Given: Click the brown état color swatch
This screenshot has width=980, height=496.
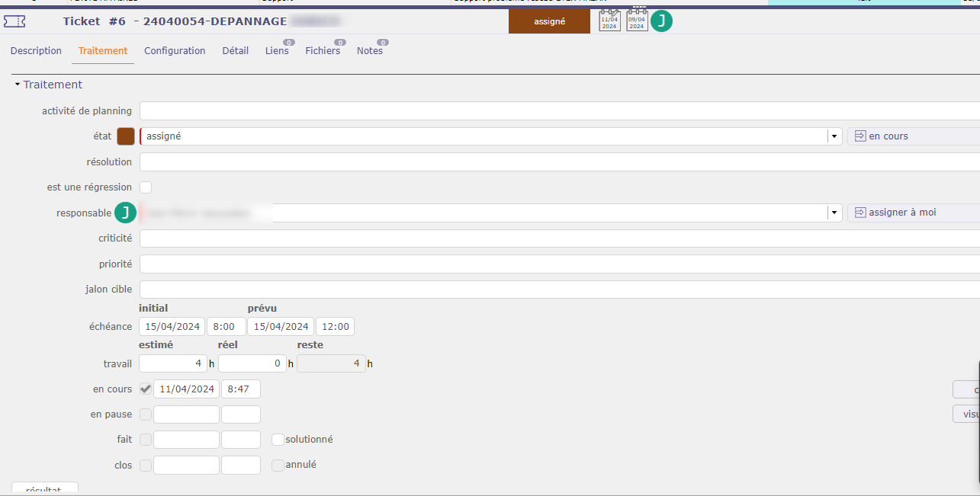Looking at the screenshot, I should 126,136.
